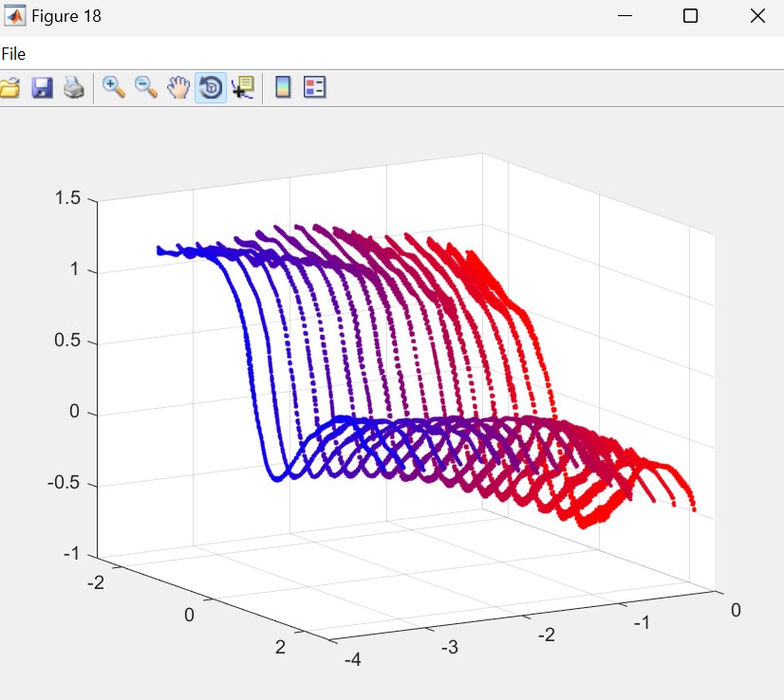
Task: Close the Figure 18 window
Action: 757,16
